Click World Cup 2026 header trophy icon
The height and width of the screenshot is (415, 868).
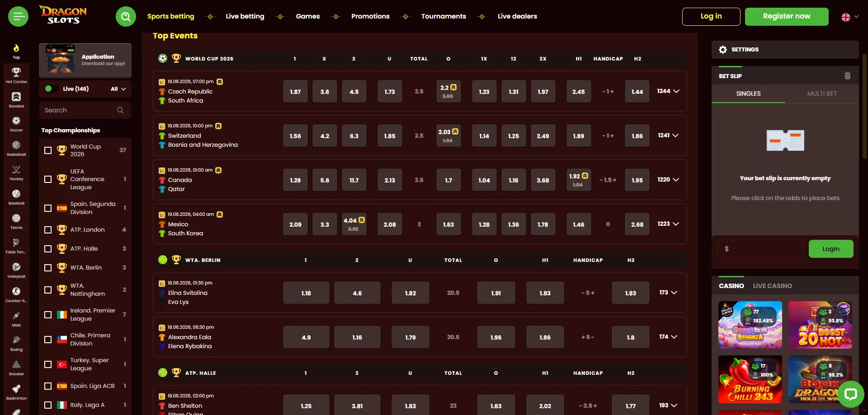pyautogui.click(x=176, y=58)
